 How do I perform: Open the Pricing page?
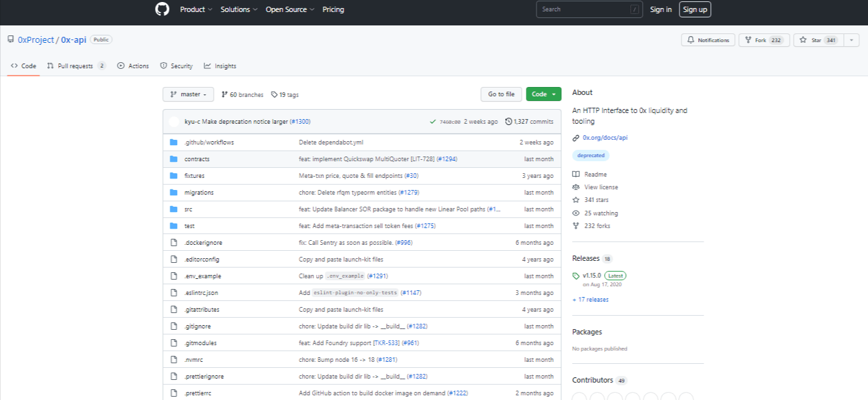[333, 9]
